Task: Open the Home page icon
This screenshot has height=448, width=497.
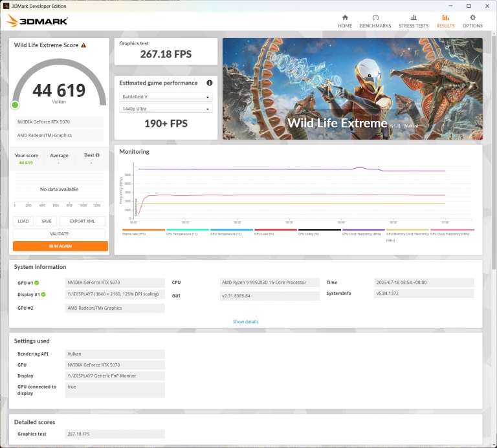Action: tap(345, 17)
